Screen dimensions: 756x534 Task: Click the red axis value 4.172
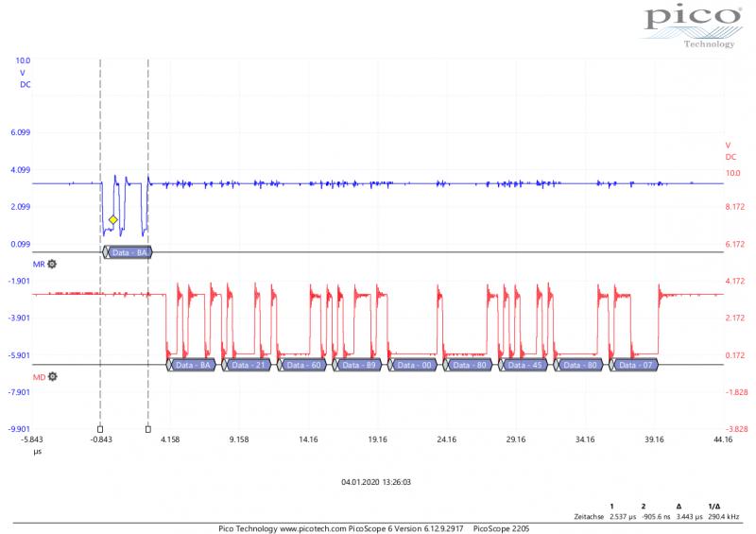(735, 281)
